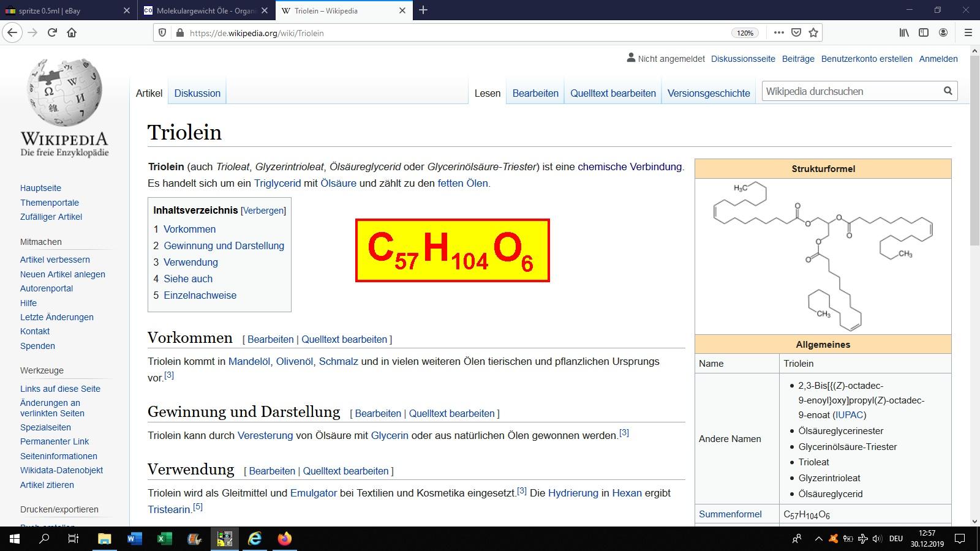The image size is (980, 551).
Task: Open the browser home page
Action: [72, 32]
